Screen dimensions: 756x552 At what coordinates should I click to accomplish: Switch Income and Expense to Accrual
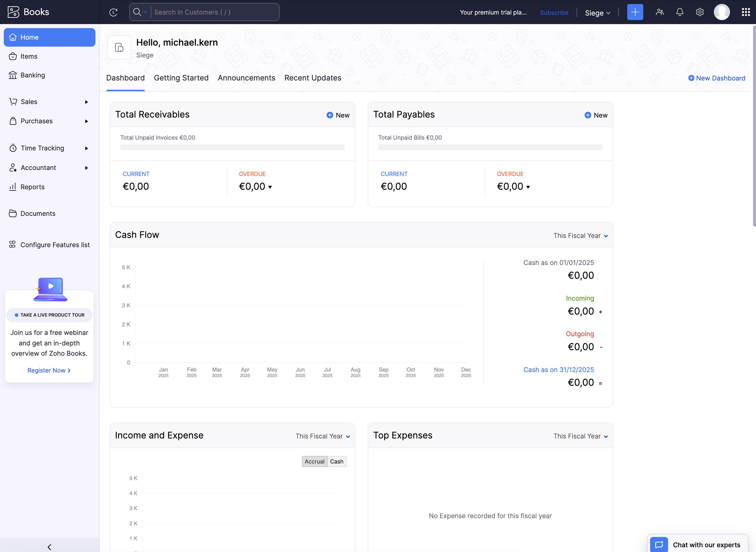(314, 462)
